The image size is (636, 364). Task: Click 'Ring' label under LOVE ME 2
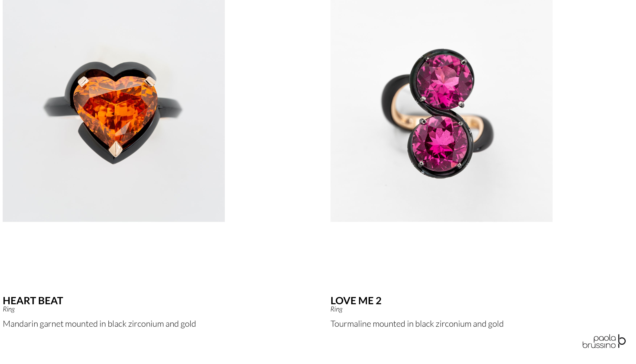tap(336, 309)
